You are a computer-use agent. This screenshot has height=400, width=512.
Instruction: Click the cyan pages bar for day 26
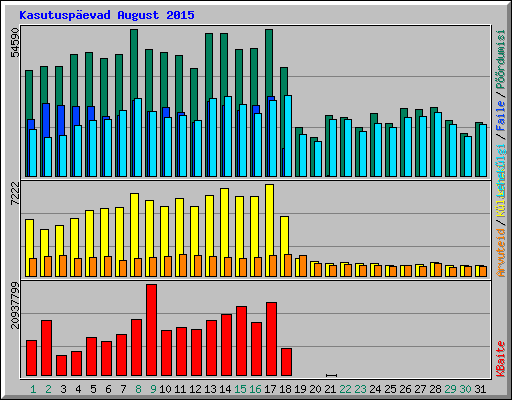[408, 147]
